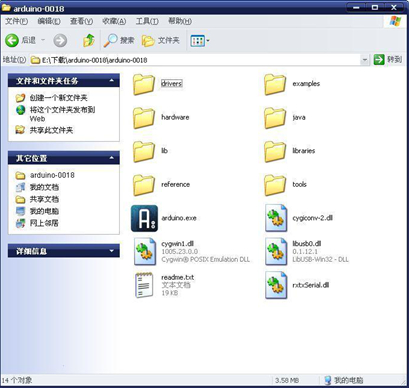This screenshot has height=388, width=410.
Task: Click the 14 个对象 status bar text
Action: pyautogui.click(x=17, y=380)
